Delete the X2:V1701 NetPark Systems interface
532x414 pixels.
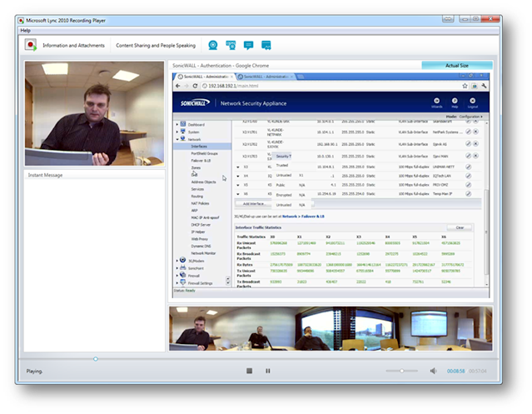(x=475, y=132)
